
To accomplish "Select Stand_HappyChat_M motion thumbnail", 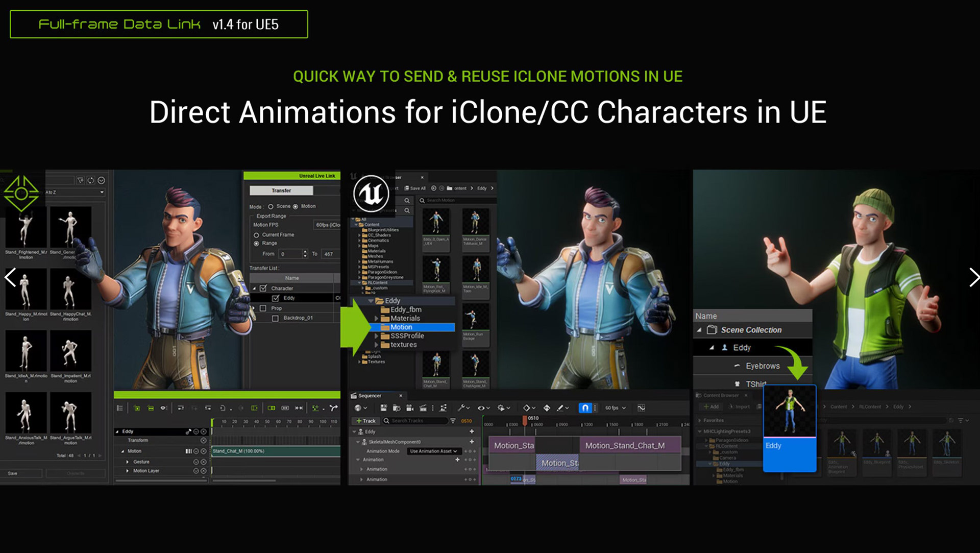I will [70, 289].
